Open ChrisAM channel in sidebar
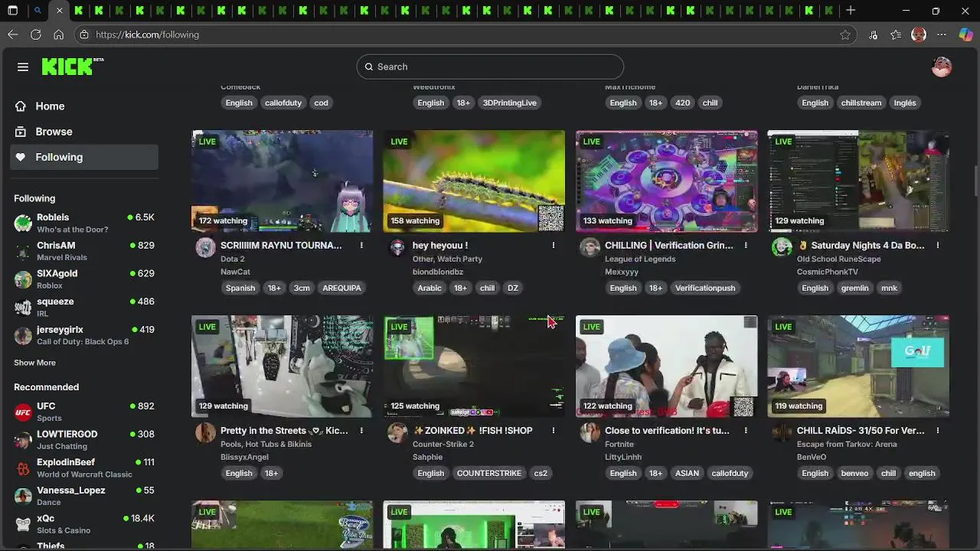This screenshot has height=551, width=980. [x=84, y=251]
